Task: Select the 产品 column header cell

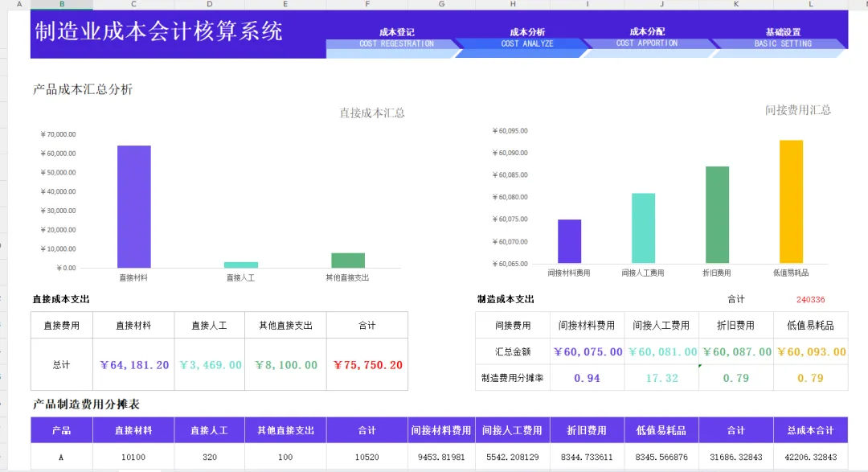Action: pyautogui.click(x=61, y=430)
